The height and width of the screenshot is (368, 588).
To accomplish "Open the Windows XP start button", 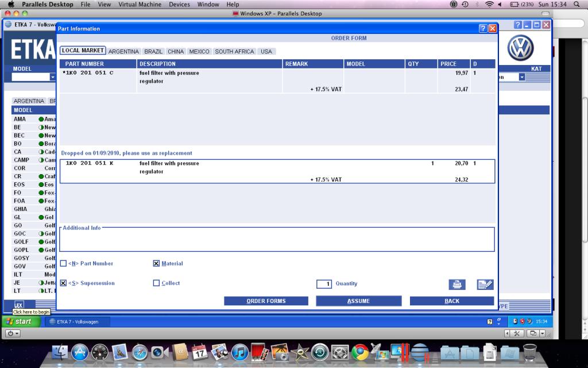I will click(21, 321).
